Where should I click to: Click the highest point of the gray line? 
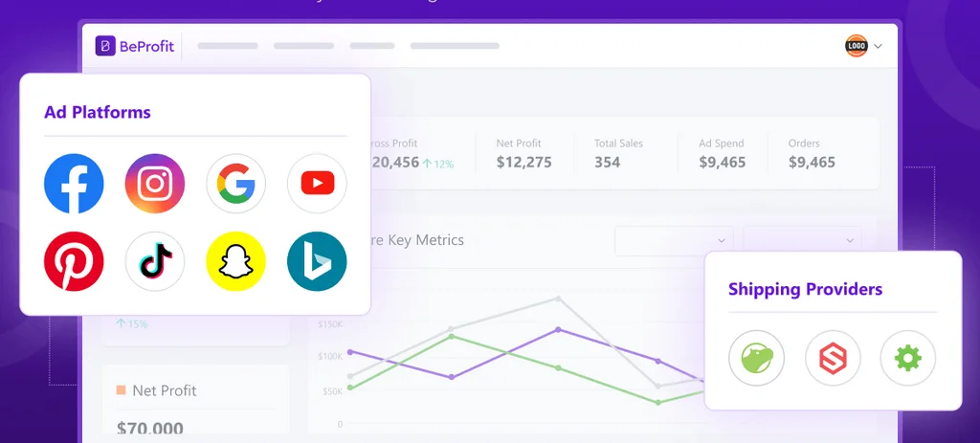click(559, 299)
